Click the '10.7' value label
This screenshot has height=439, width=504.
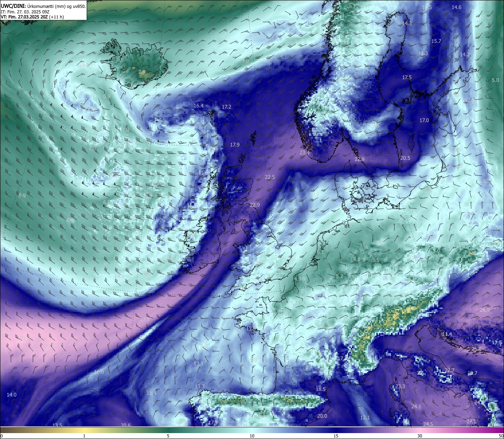tap(472, 373)
